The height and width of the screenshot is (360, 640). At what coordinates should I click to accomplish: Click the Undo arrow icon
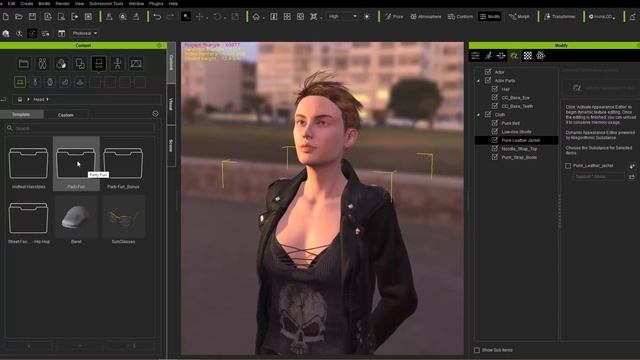coord(157,17)
